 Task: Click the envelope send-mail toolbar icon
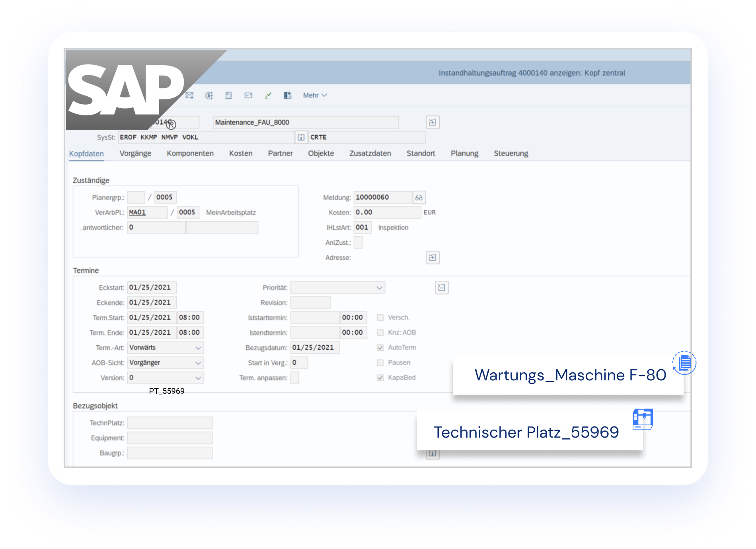pos(189,95)
